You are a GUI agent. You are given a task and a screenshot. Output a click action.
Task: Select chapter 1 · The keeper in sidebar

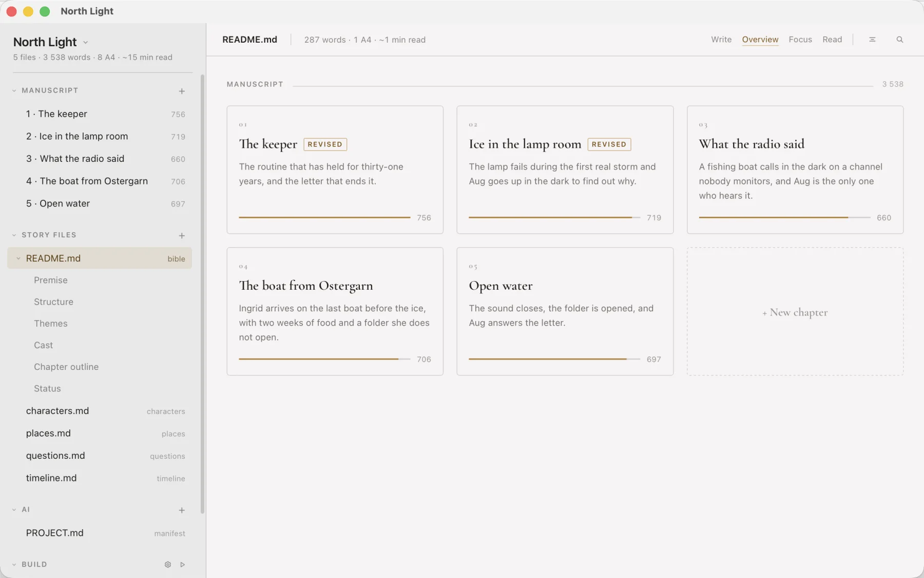[100, 114]
